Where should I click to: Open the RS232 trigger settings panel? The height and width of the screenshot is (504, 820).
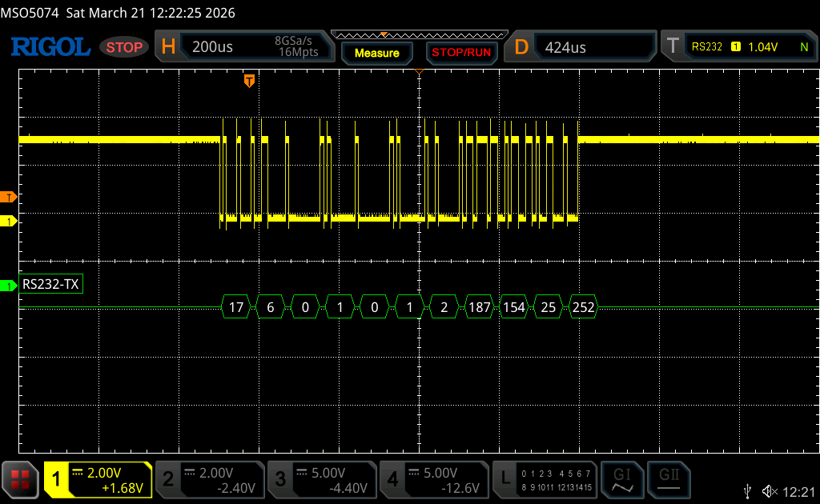pos(738,47)
